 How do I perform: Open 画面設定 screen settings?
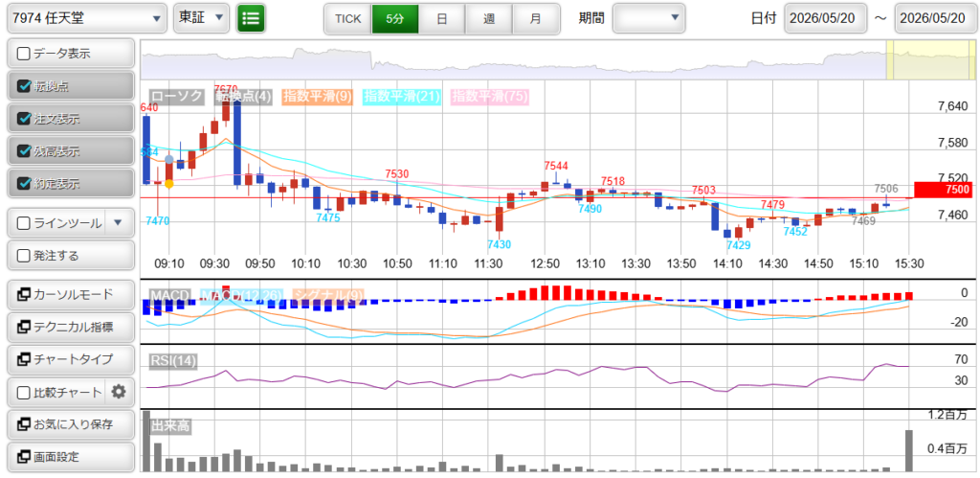pyautogui.click(x=71, y=457)
